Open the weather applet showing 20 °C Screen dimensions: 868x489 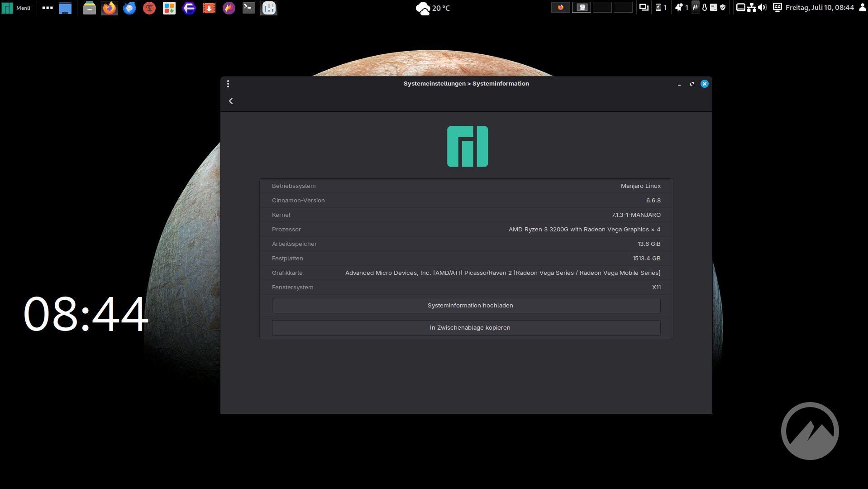tap(433, 8)
